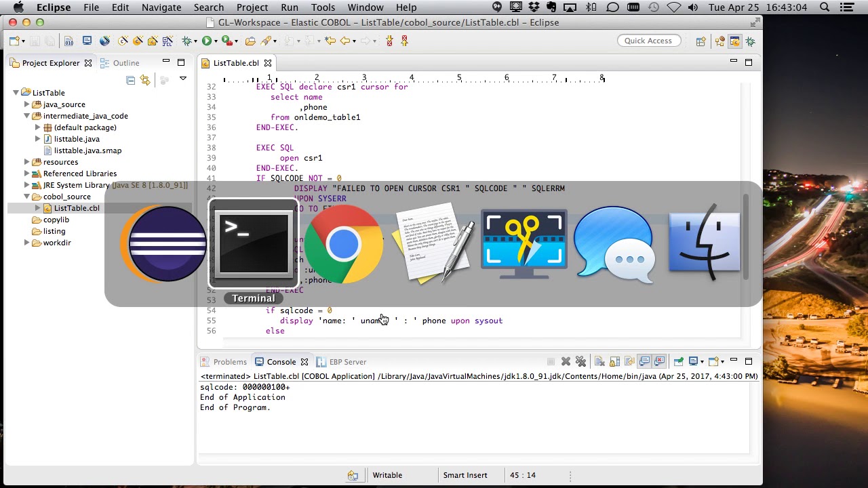Collapse the intermediate_java_code folder
This screenshot has width=868, height=488.
[26, 116]
